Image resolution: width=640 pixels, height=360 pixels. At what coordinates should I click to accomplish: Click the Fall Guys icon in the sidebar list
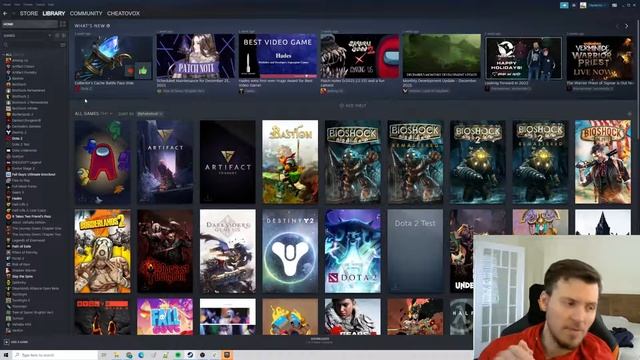click(x=8, y=174)
